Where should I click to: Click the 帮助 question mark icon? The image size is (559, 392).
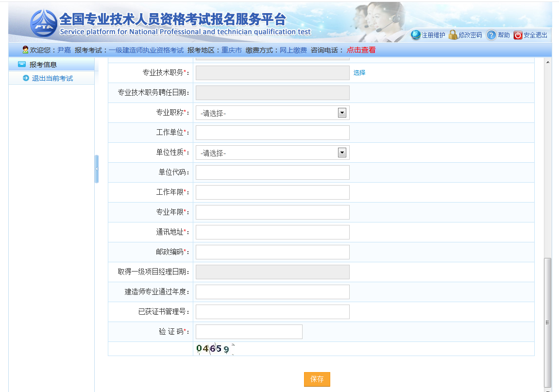(491, 35)
